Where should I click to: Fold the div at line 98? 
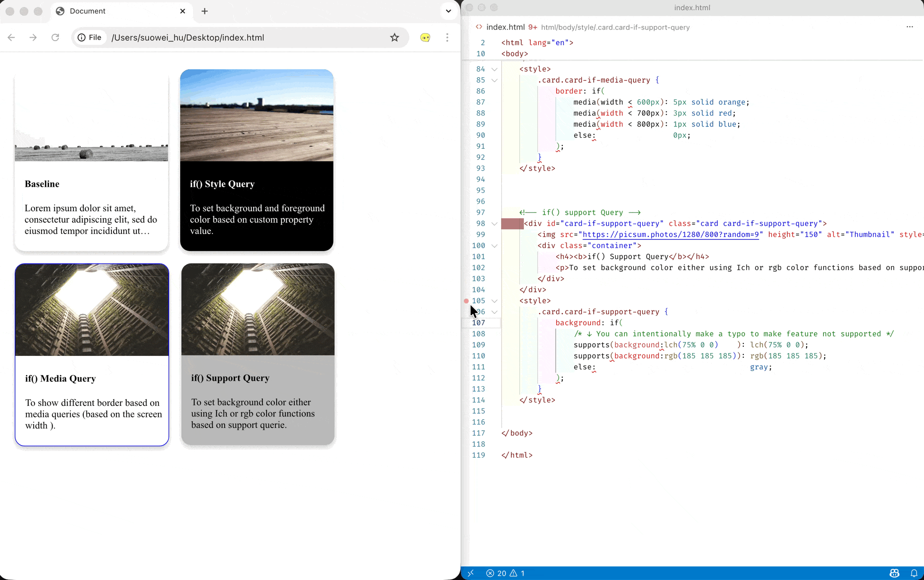[494, 224]
